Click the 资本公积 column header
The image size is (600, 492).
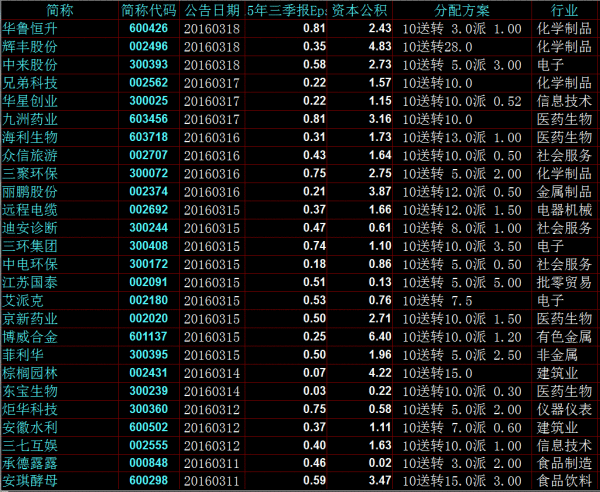pyautogui.click(x=359, y=10)
